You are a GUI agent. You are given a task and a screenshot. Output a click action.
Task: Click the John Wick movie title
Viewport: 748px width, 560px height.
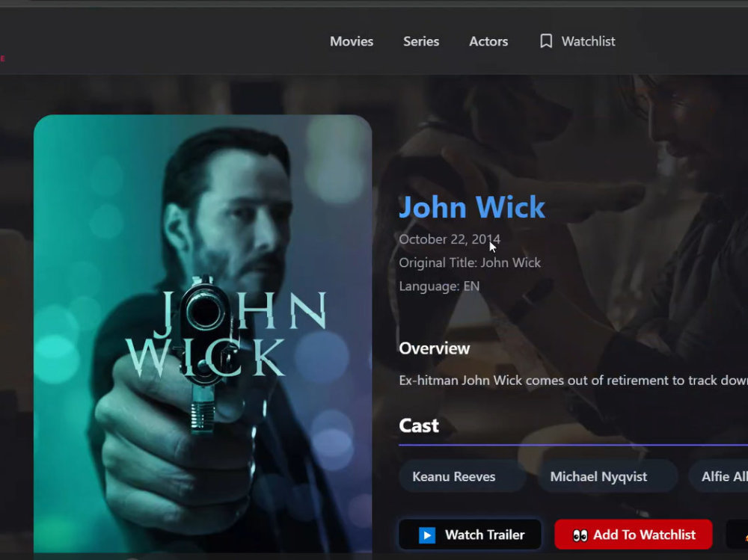point(472,207)
